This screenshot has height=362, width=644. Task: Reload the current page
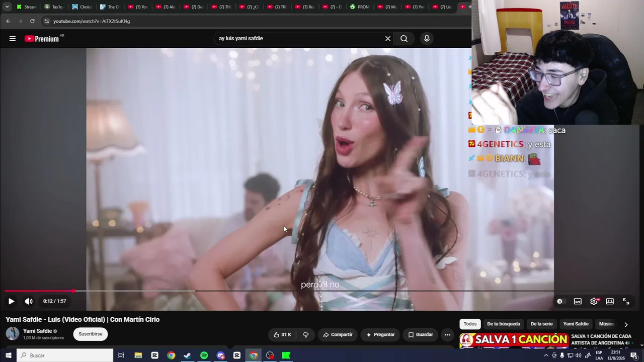tap(32, 21)
